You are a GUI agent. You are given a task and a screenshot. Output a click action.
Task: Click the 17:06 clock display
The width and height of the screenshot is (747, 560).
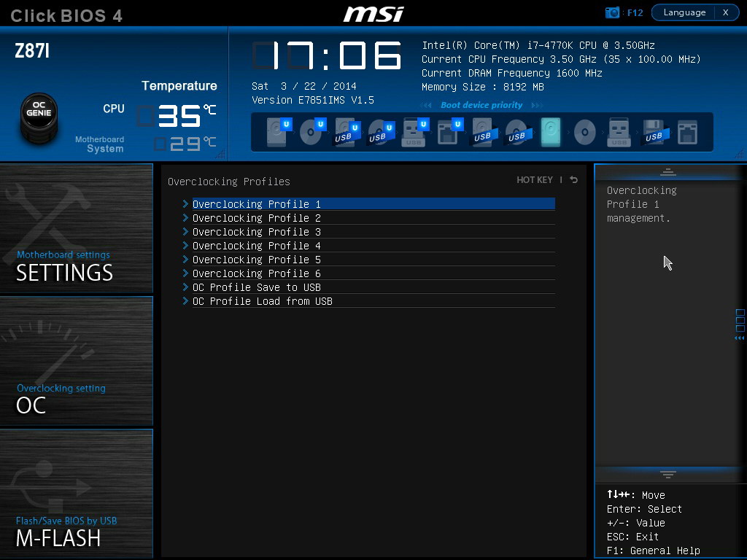pyautogui.click(x=327, y=55)
